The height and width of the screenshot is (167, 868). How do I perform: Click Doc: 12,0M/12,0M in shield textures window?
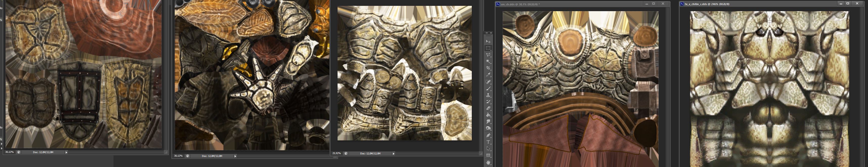pyautogui.click(x=43, y=152)
